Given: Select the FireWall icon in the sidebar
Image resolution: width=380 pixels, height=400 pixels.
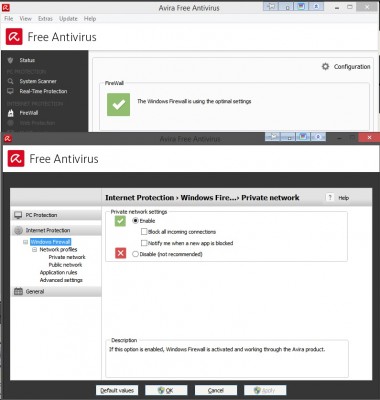Looking at the screenshot, I should coord(10,113).
